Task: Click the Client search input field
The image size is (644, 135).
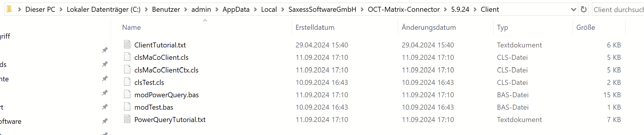Action: point(618,9)
